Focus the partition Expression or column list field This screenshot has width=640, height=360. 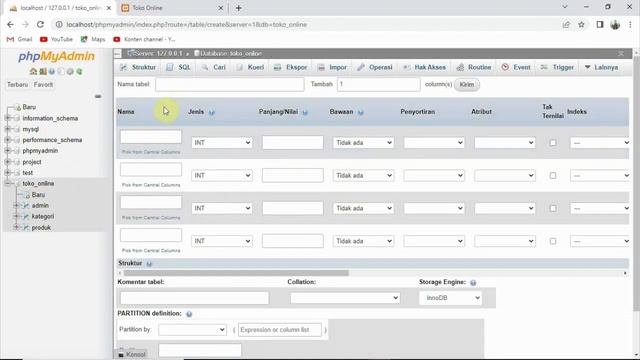click(x=280, y=330)
